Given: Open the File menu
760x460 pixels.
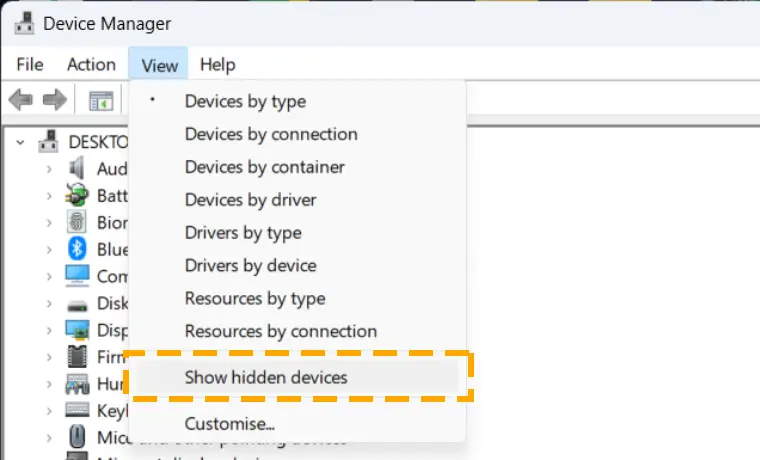Looking at the screenshot, I should [x=30, y=64].
